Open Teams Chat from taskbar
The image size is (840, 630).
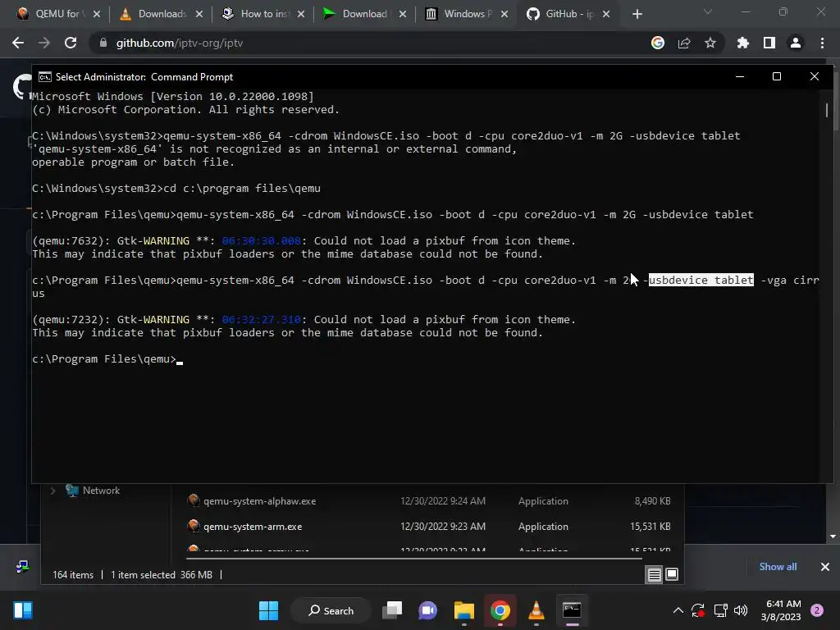(x=427, y=610)
